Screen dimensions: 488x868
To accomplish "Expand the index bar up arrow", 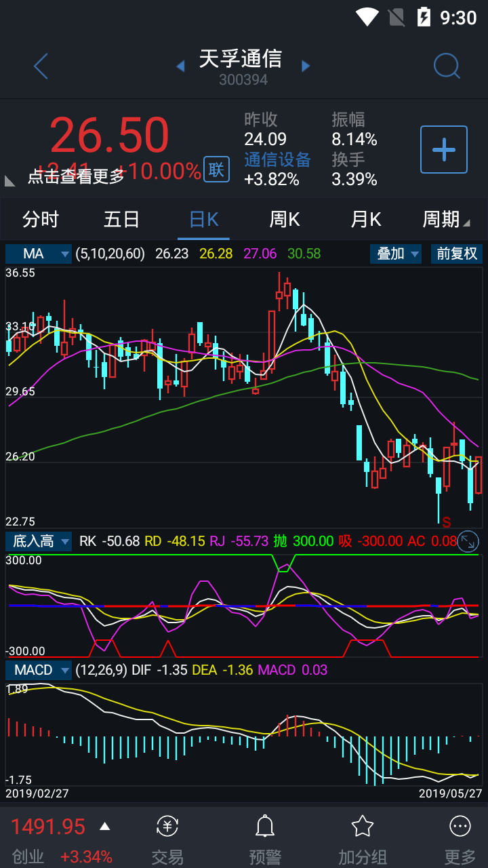I will click(104, 826).
